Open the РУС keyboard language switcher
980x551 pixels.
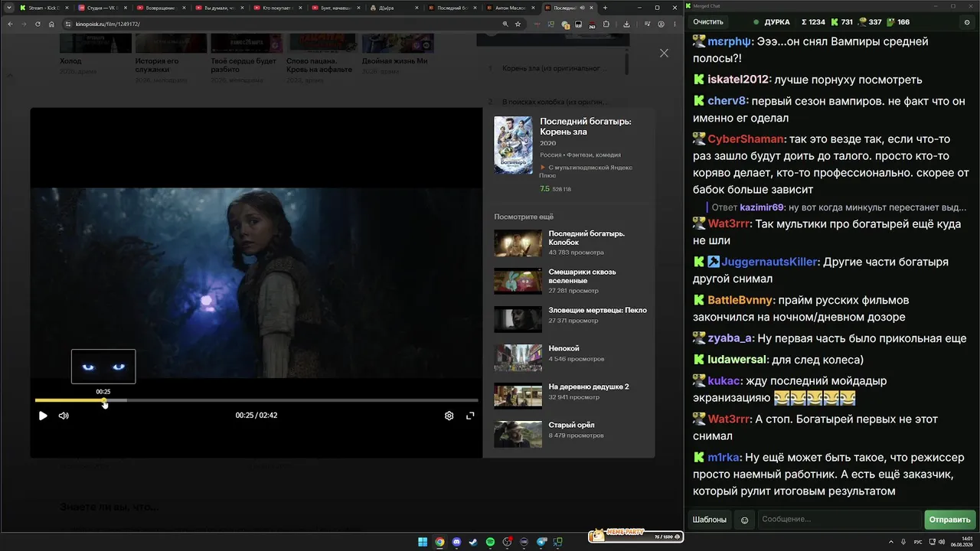(918, 543)
